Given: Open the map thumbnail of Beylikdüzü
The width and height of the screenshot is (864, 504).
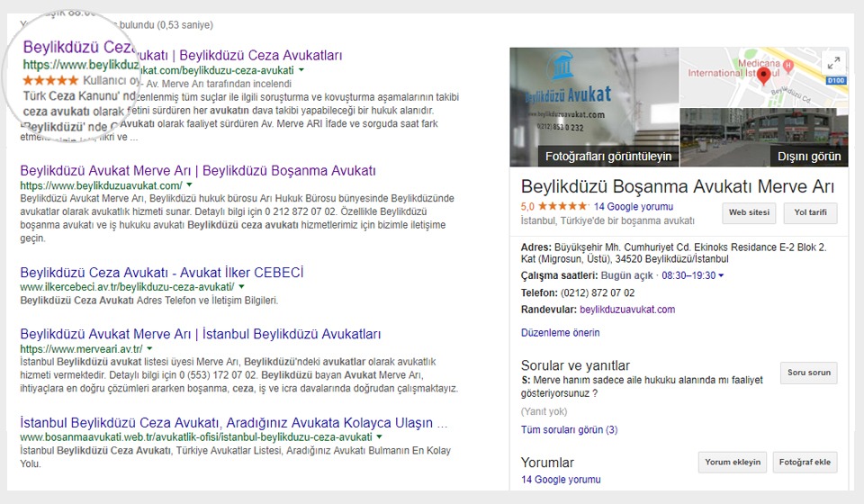Looking at the screenshot, I should [764, 77].
